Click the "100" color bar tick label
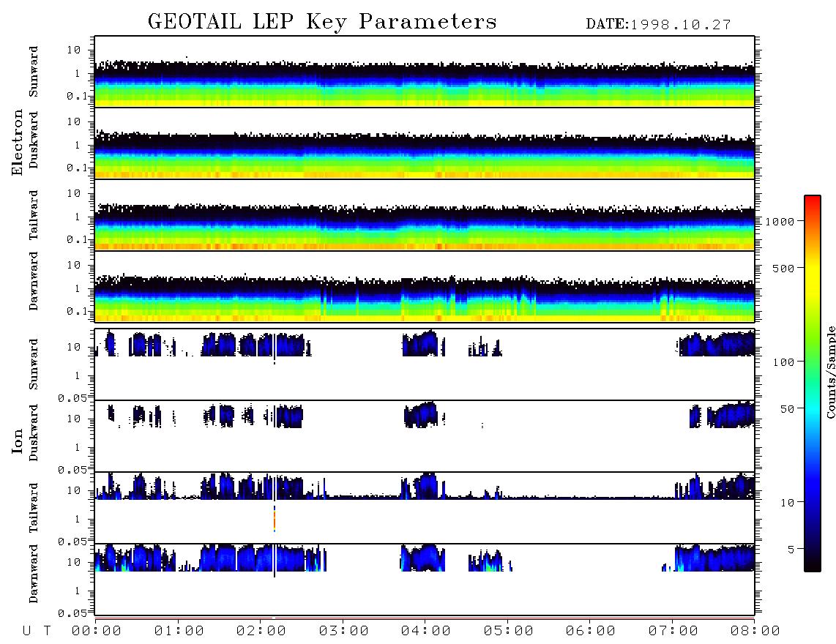836x644 pixels. point(783,362)
